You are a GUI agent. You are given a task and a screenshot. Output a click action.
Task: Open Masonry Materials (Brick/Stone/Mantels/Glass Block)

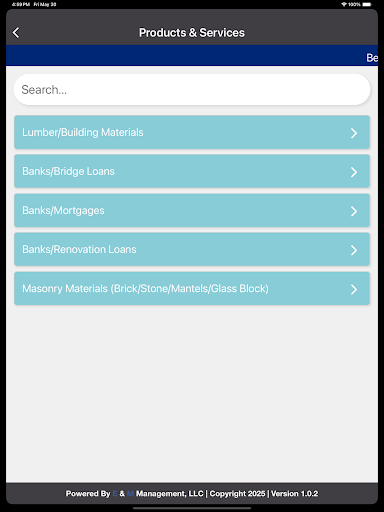point(192,288)
